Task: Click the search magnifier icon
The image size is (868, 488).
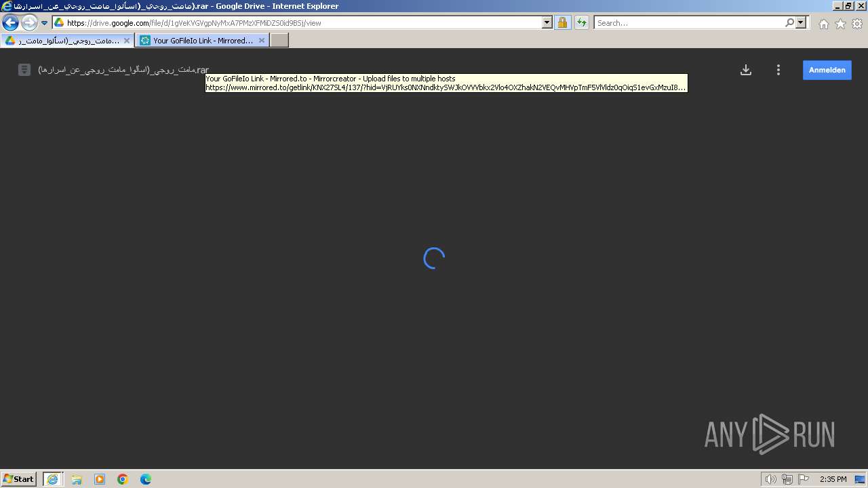Action: pos(789,22)
